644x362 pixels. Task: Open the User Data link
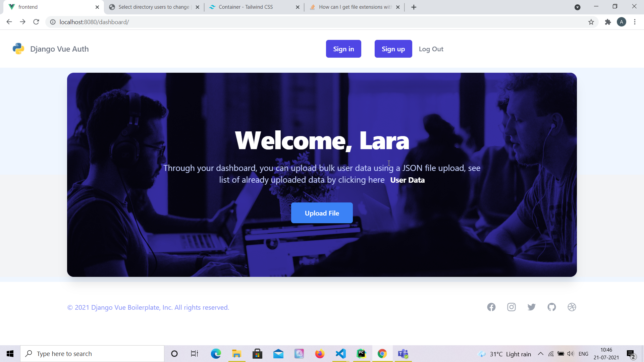[407, 180]
